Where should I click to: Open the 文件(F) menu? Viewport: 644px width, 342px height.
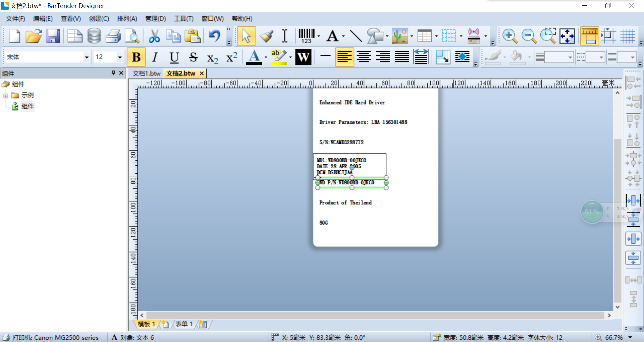15,19
